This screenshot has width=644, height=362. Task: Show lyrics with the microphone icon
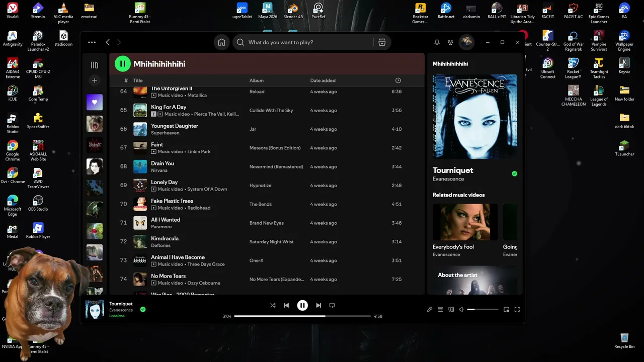430,310
